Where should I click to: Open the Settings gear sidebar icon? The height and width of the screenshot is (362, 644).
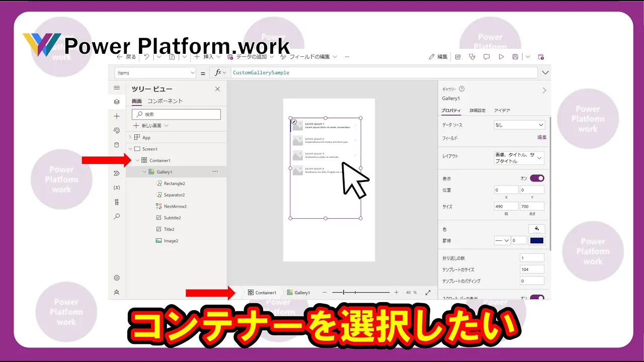[x=117, y=278]
